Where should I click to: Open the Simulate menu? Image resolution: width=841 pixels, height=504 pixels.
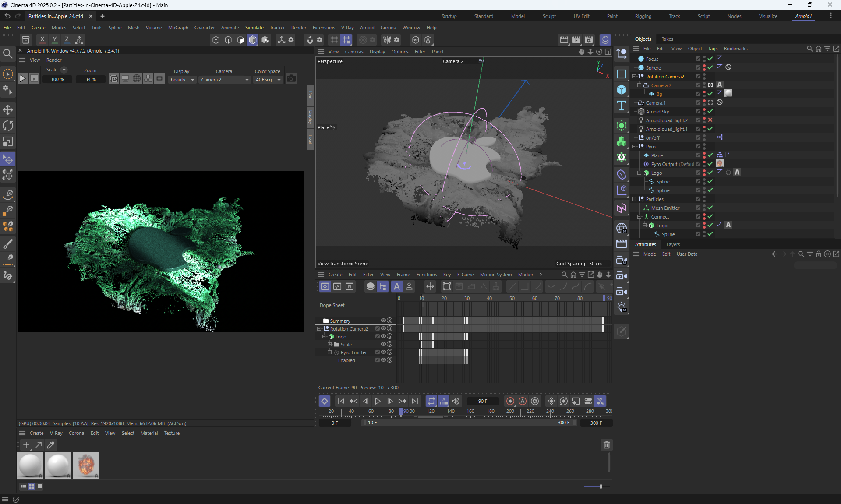tap(254, 28)
